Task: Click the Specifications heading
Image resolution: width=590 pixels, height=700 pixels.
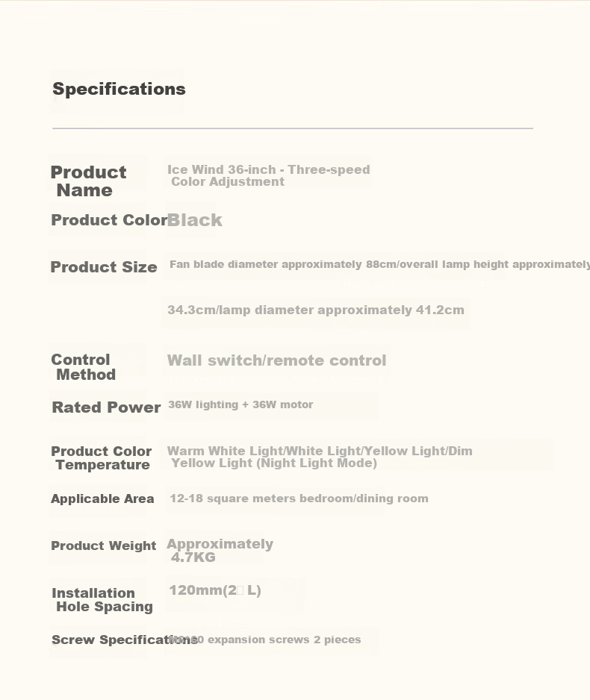Action: tap(119, 89)
